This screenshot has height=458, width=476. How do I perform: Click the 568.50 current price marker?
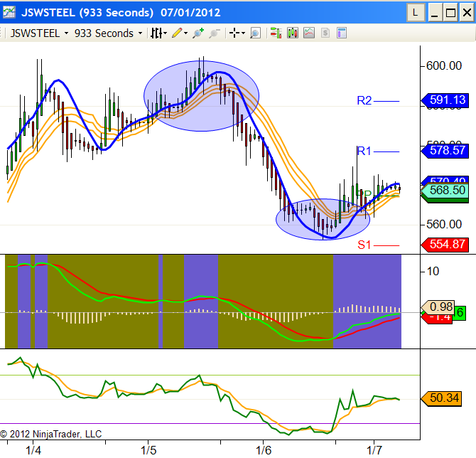445,191
